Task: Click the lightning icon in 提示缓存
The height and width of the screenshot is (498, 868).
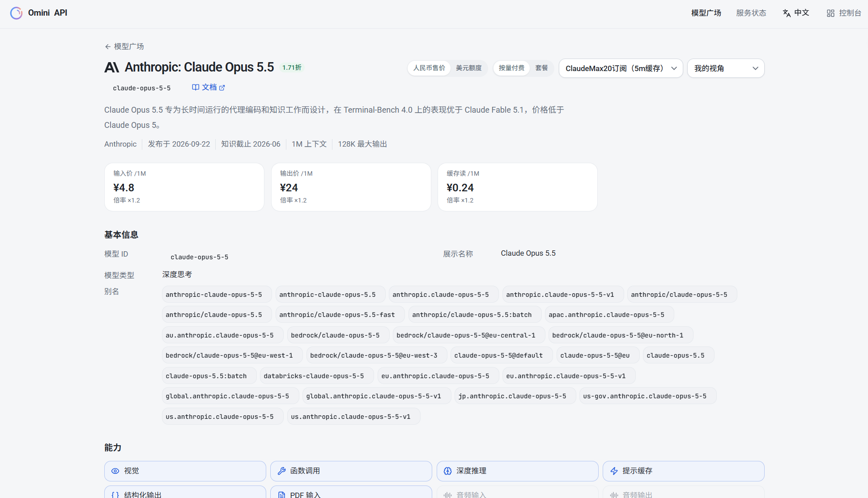Action: coord(614,471)
